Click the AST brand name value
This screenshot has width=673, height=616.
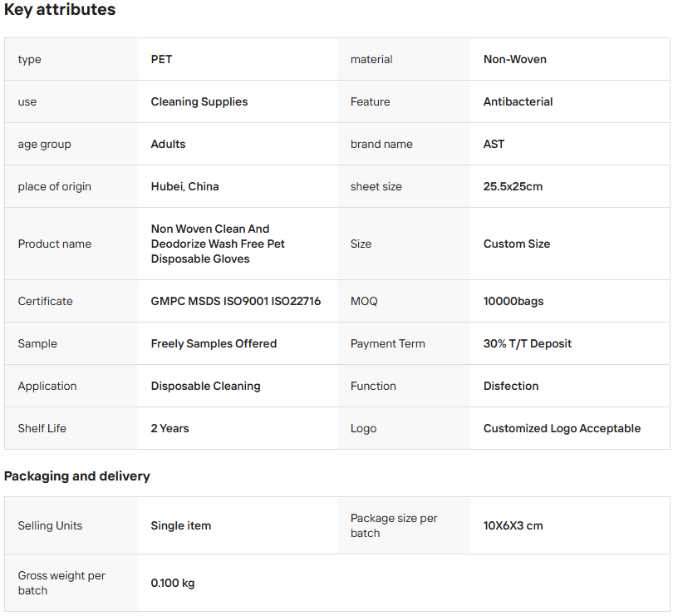494,144
